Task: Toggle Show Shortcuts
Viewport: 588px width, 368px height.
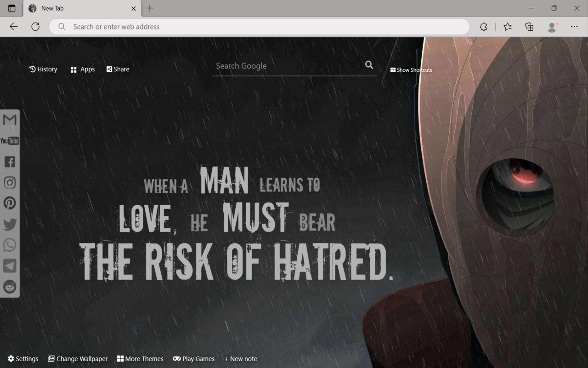Action: (411, 70)
